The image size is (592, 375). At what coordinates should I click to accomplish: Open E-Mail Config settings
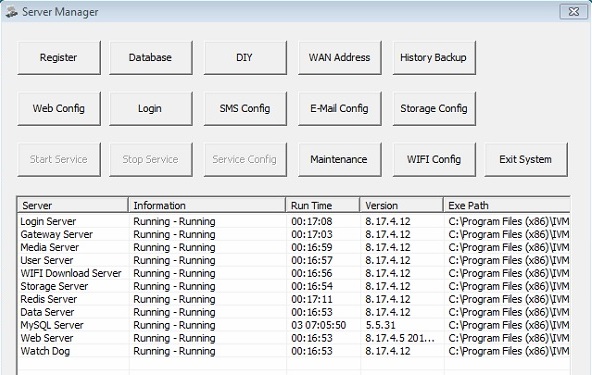[340, 108]
